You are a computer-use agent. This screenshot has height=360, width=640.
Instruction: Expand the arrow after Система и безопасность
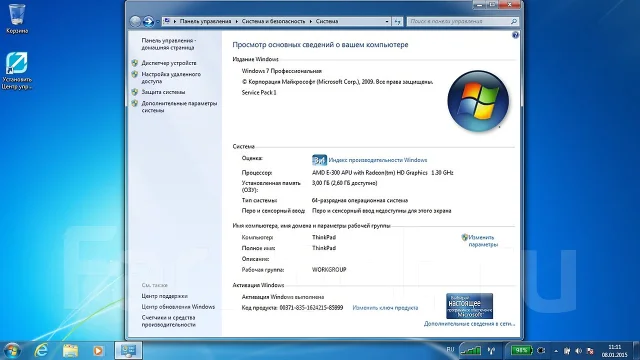pos(311,21)
